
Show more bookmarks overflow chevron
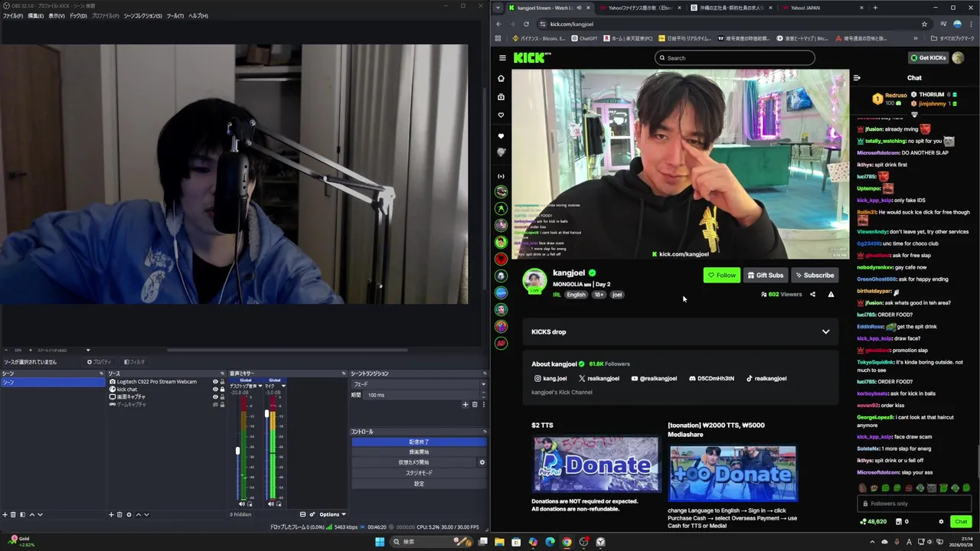(915, 38)
